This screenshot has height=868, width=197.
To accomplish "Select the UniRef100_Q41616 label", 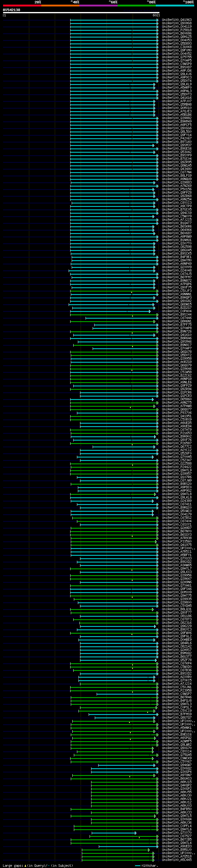I will [177, 98].
